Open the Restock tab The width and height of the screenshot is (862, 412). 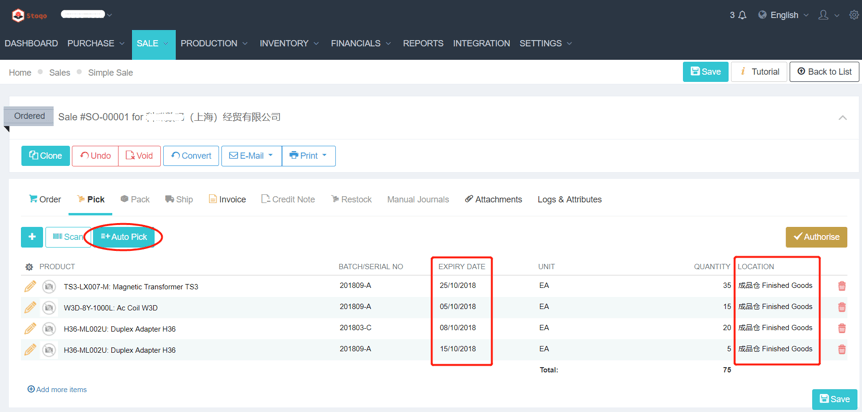point(351,200)
